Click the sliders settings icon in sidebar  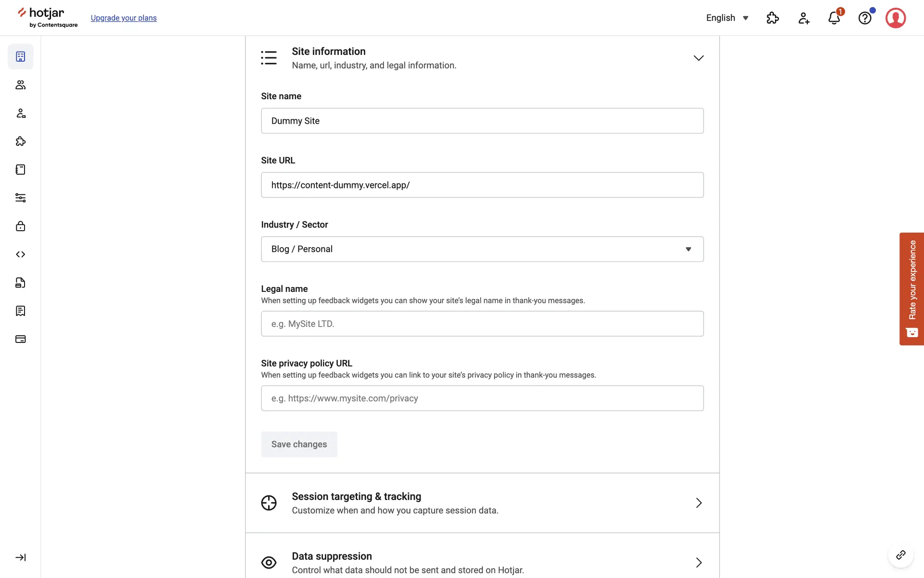pos(20,198)
